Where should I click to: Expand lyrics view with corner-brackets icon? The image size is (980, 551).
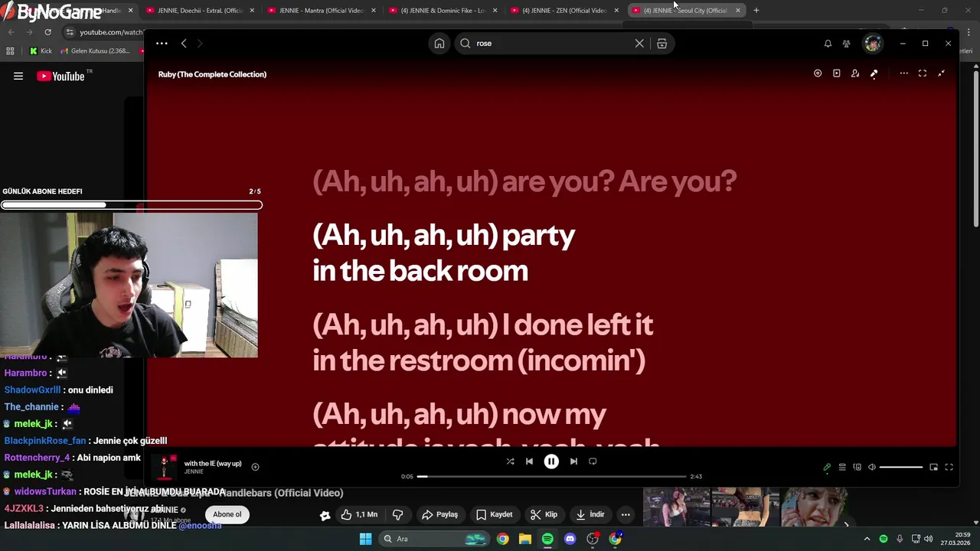[x=923, y=73]
